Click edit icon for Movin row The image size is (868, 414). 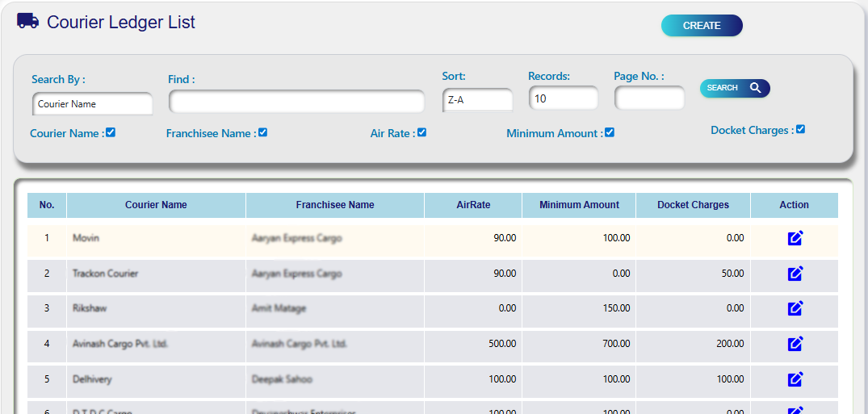tap(795, 238)
